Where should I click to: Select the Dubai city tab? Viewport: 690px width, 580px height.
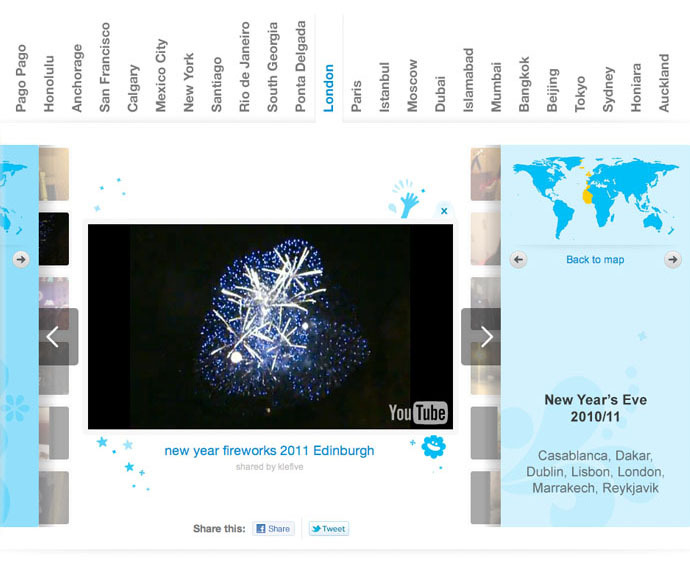pos(440,94)
